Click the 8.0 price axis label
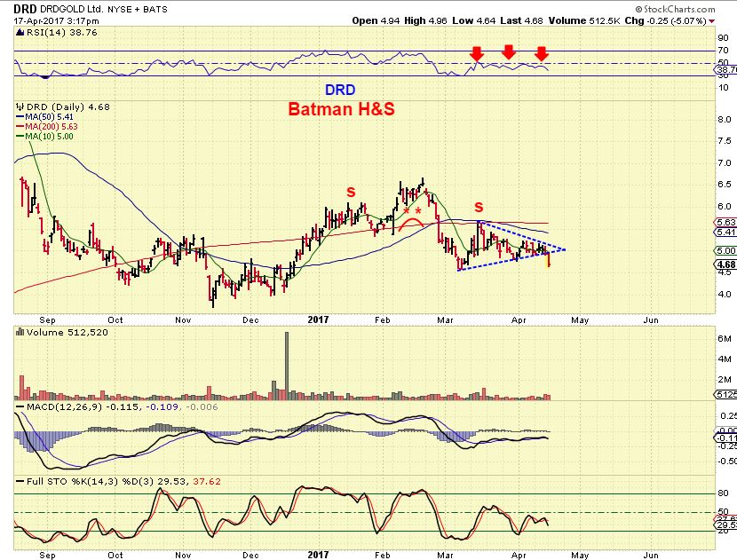Image resolution: width=737 pixels, height=560 pixels. 725,119
